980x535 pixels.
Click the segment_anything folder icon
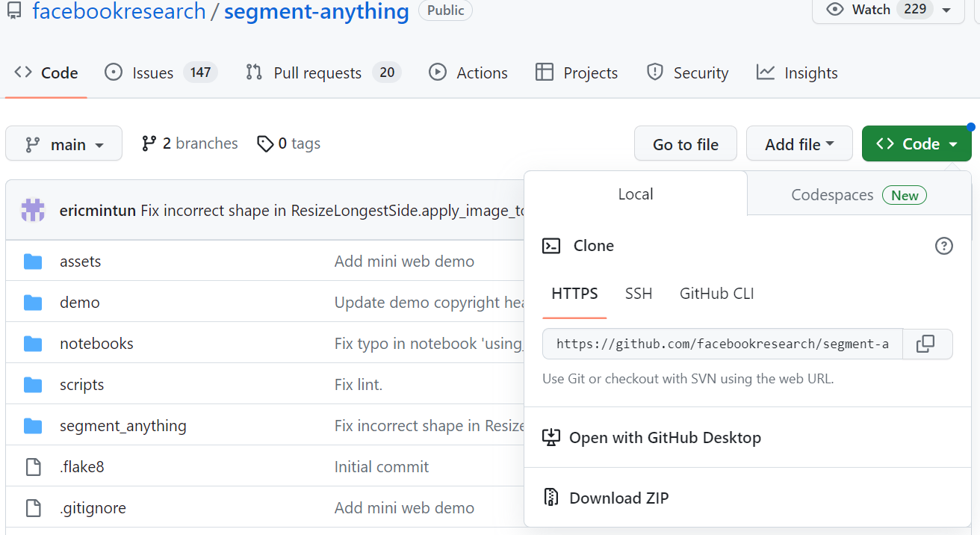33,426
